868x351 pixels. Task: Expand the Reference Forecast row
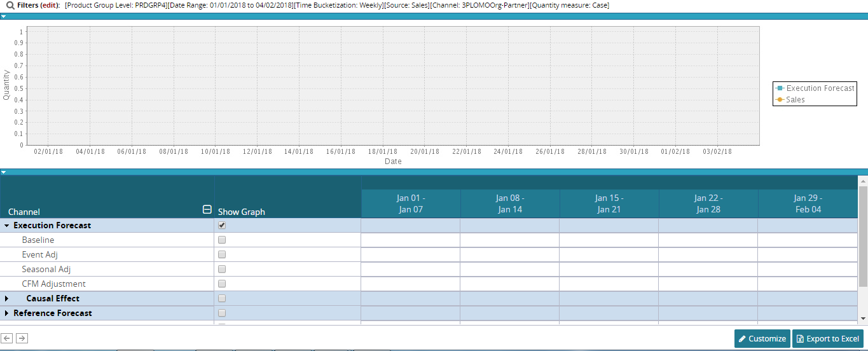(7, 313)
